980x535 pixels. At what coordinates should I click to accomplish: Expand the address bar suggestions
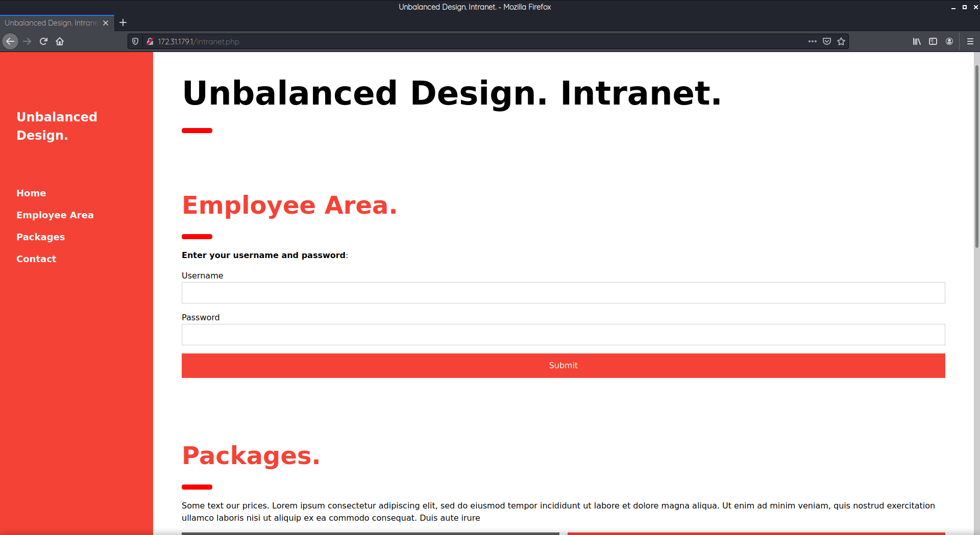459,41
